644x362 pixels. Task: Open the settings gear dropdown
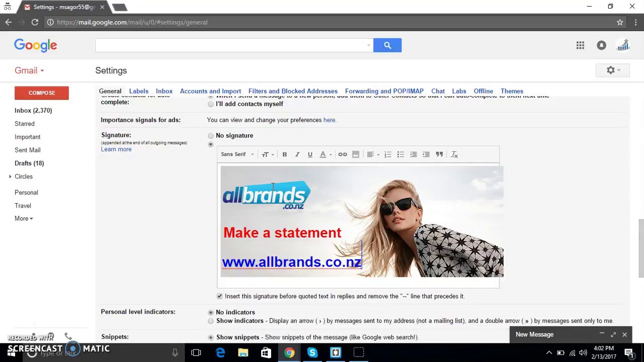coord(613,70)
